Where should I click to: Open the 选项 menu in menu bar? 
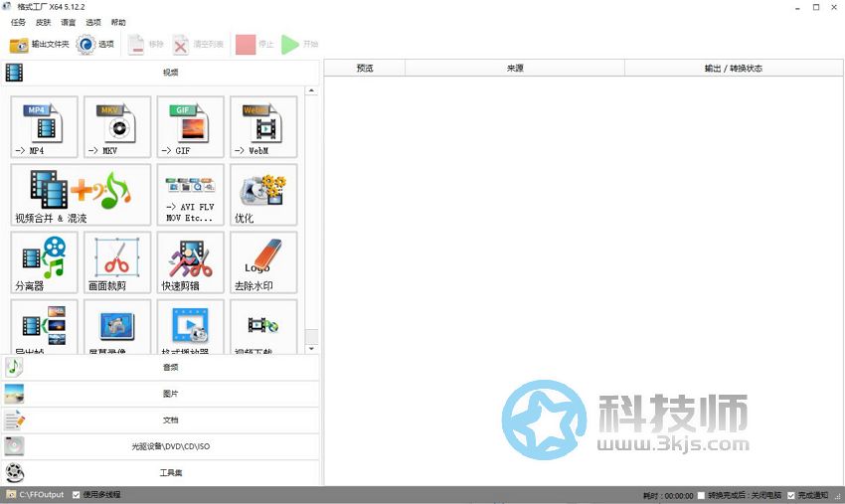[x=93, y=22]
